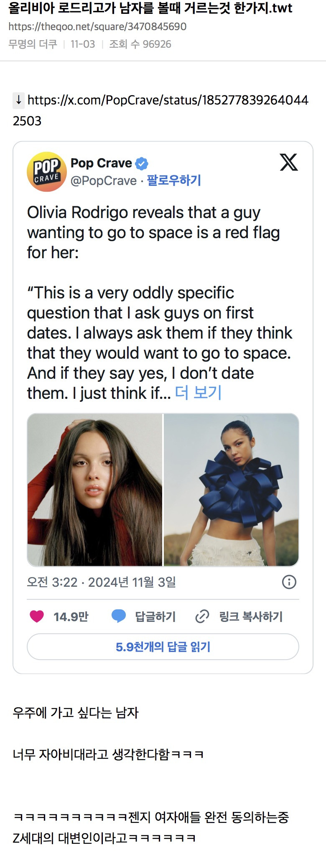Open the x.com/PopCrave status link
Viewport: 326px width, 868px height.
[x=167, y=100]
